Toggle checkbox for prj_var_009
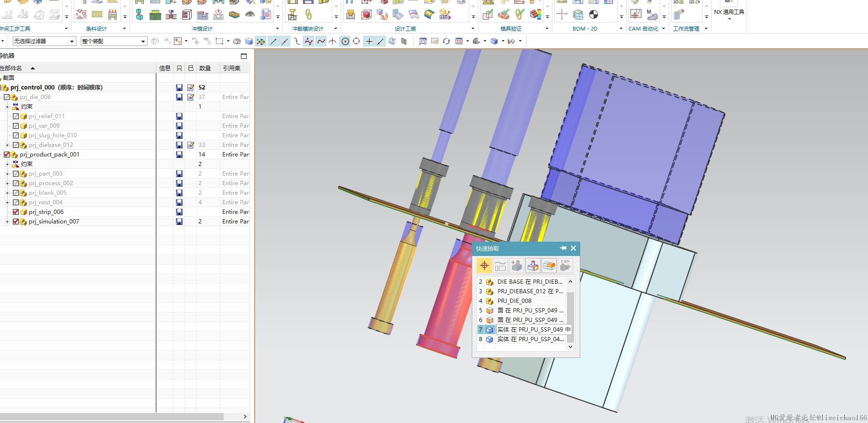The height and width of the screenshot is (423, 868). (x=16, y=126)
